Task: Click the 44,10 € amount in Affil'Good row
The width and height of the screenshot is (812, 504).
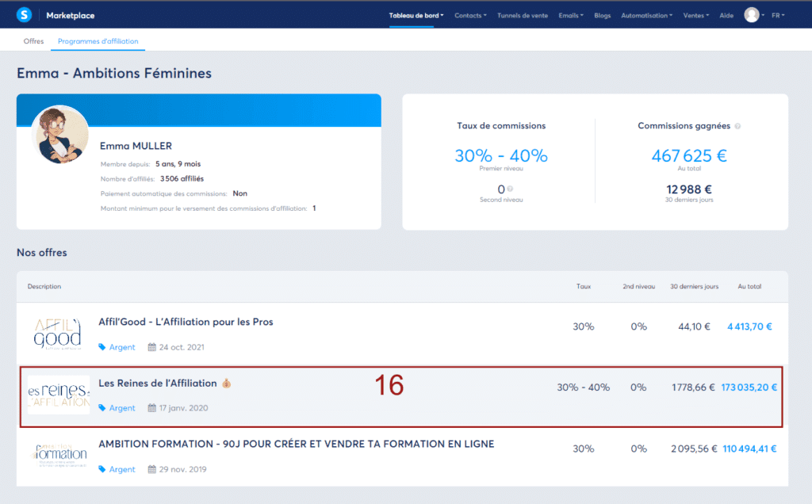Action: pyautogui.click(x=694, y=326)
